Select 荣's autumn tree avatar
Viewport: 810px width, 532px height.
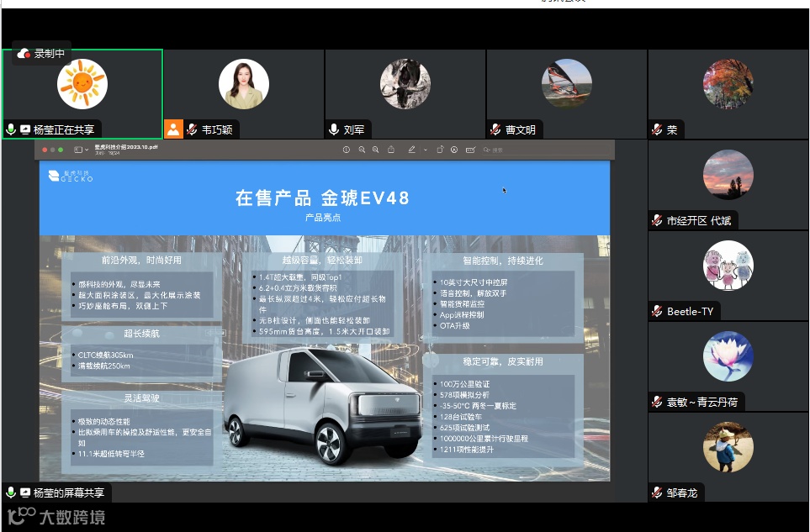tap(728, 83)
